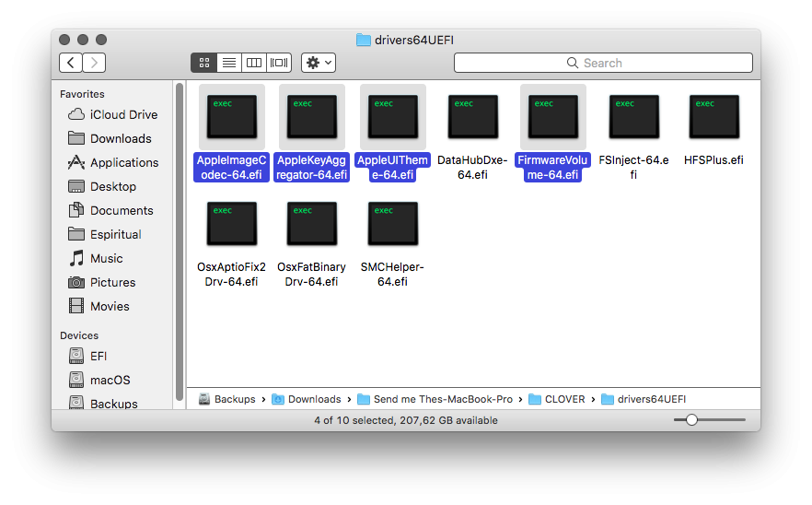Click the SMCHelper-64.efi file name
This screenshot has width=812, height=505.
click(x=392, y=275)
